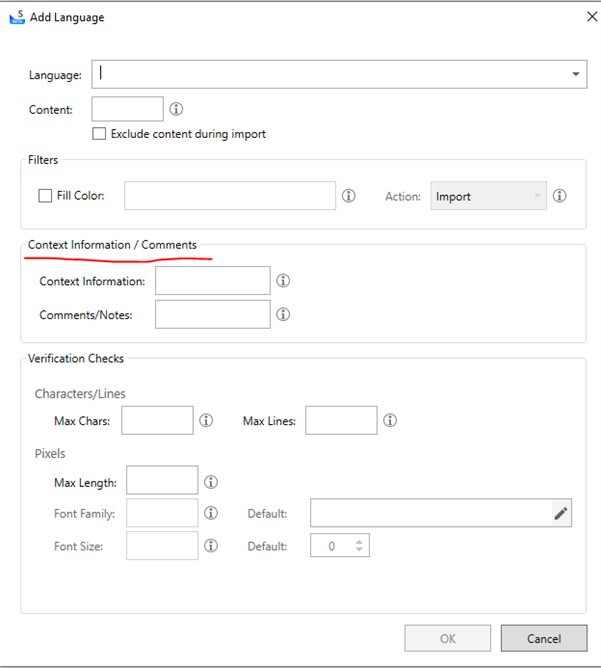The image size is (601, 668).
Task: Enable Exclude content during import checkbox
Action: [x=99, y=133]
